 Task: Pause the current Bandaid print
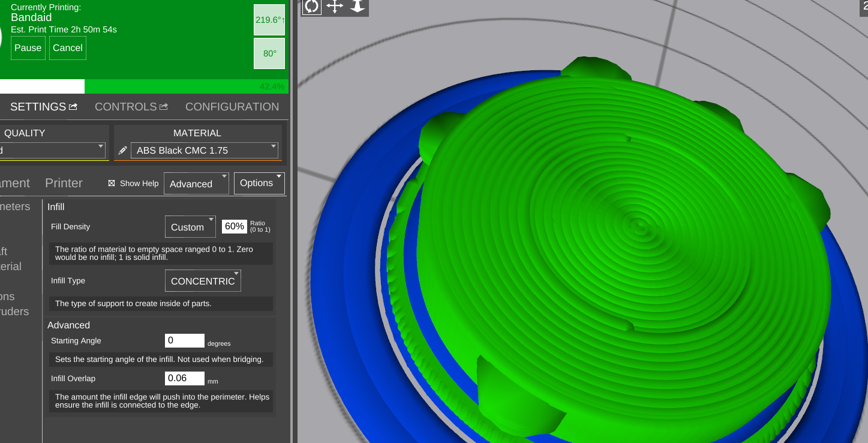pos(28,48)
